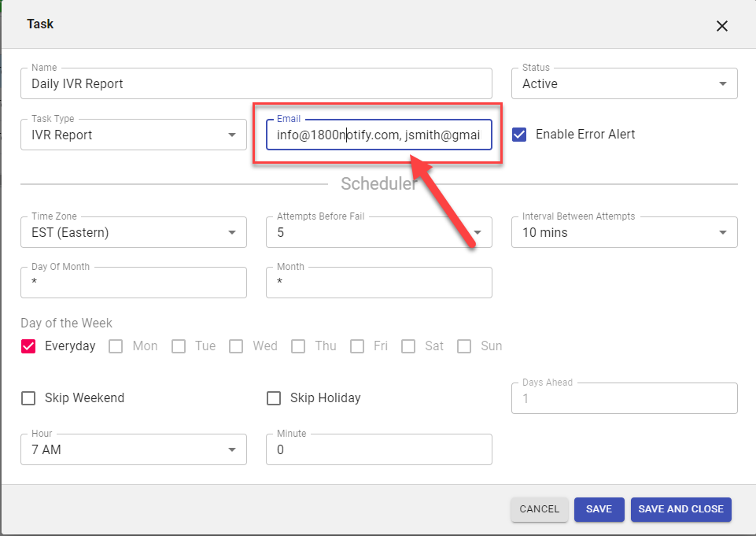
Task: Toggle the Fri day checkbox
Action: pyautogui.click(x=357, y=346)
